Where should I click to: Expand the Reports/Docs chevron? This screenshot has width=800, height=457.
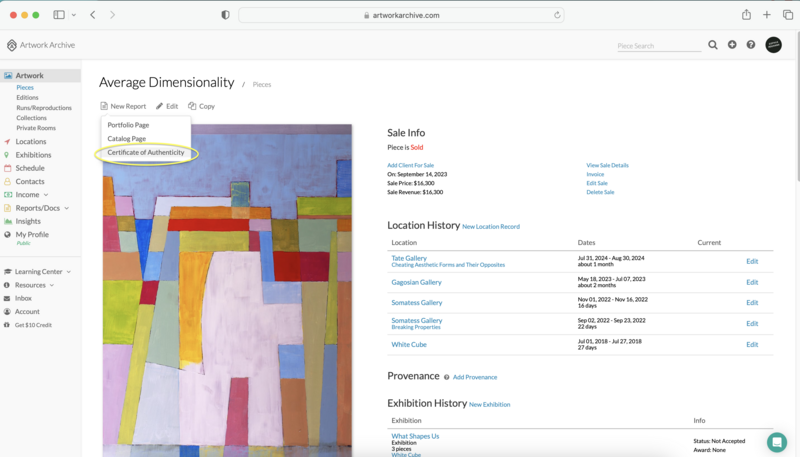67,208
